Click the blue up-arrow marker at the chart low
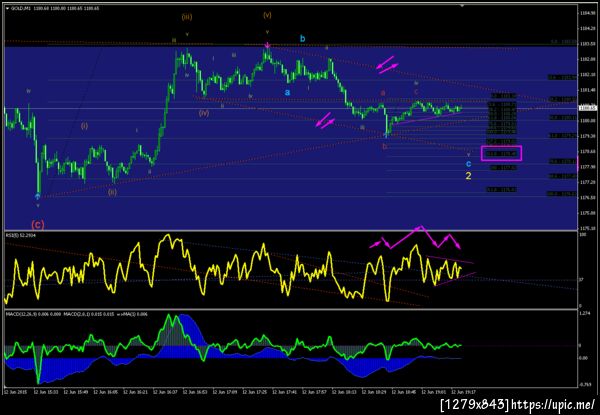This screenshot has width=600, height=415. tap(38, 196)
